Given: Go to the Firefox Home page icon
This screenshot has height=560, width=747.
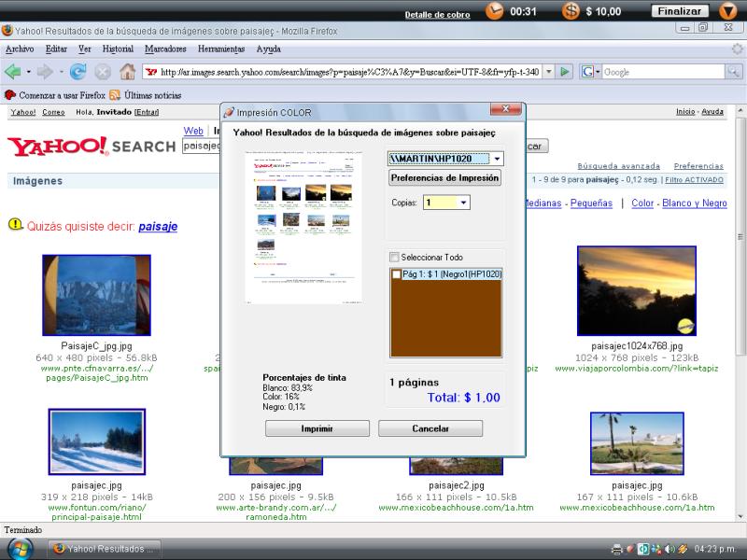Looking at the screenshot, I should tap(127, 72).
